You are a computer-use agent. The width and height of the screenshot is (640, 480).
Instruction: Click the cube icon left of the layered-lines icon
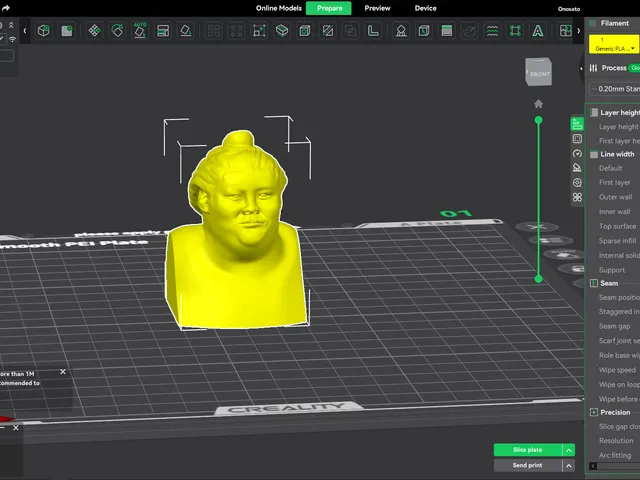pos(424,31)
